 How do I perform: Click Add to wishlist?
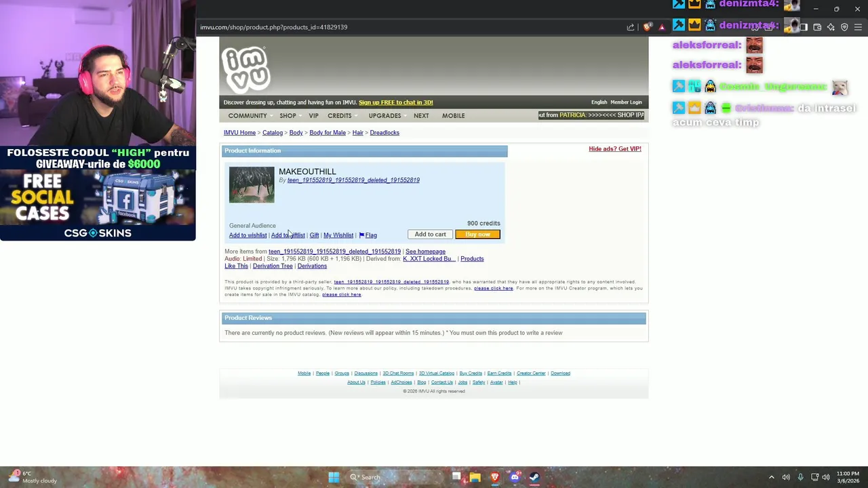click(248, 235)
